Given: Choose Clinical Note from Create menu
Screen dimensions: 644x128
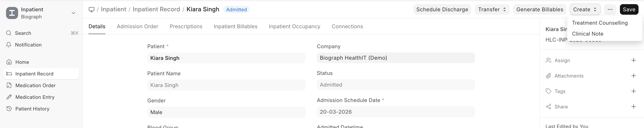Looking at the screenshot, I should (x=587, y=34).
